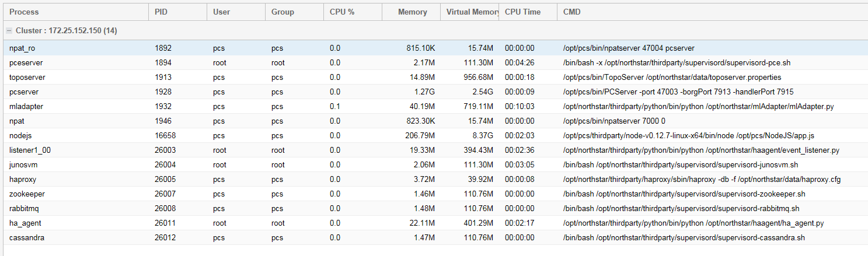Sort by PID column header
Viewport: 868px width, 256px height.
point(161,12)
